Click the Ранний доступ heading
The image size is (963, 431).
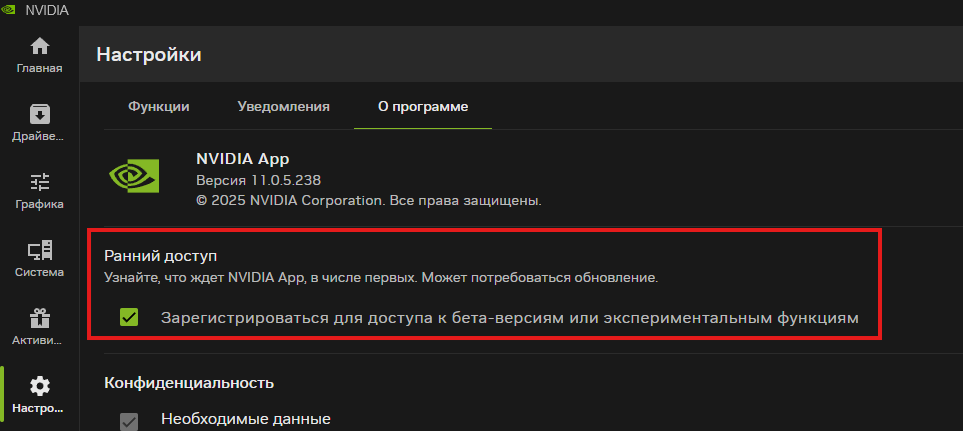tap(162, 255)
